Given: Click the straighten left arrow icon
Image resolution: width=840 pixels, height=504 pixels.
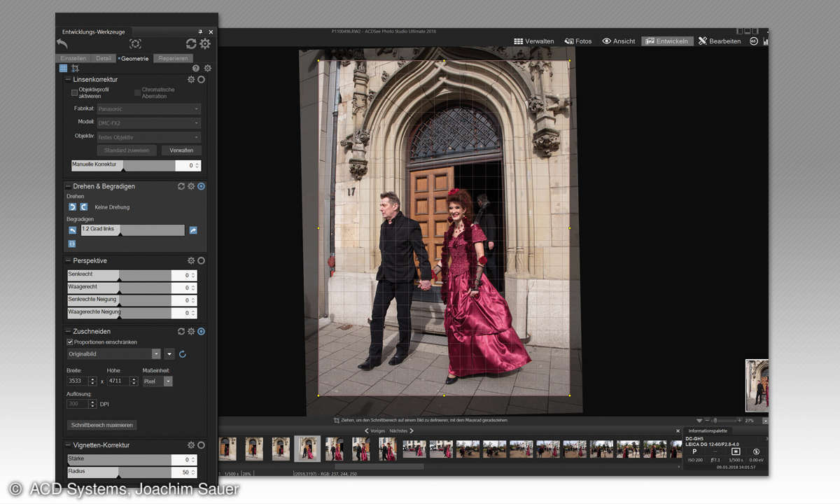Looking at the screenshot, I should tap(72, 230).
